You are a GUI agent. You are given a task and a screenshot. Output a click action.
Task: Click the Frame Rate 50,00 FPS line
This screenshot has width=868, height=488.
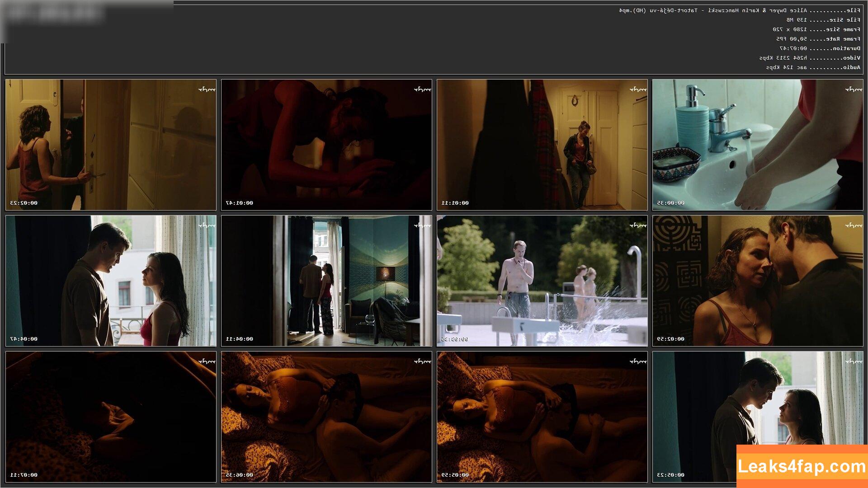pos(818,39)
